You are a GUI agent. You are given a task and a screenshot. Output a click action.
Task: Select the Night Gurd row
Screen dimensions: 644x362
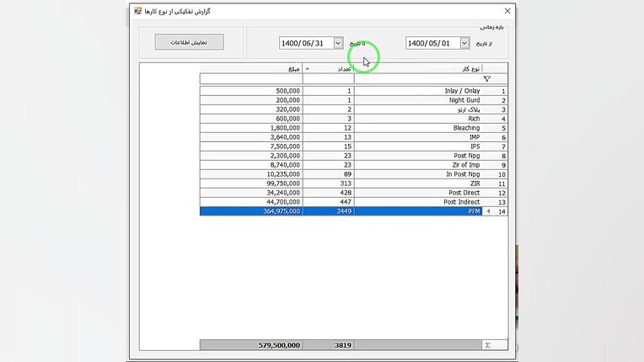[x=354, y=100]
